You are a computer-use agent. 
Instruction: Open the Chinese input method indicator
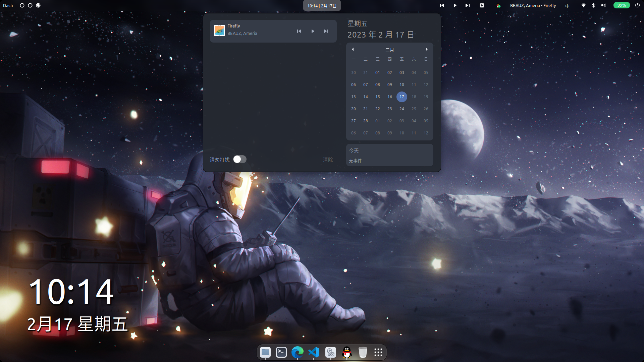[568, 5]
